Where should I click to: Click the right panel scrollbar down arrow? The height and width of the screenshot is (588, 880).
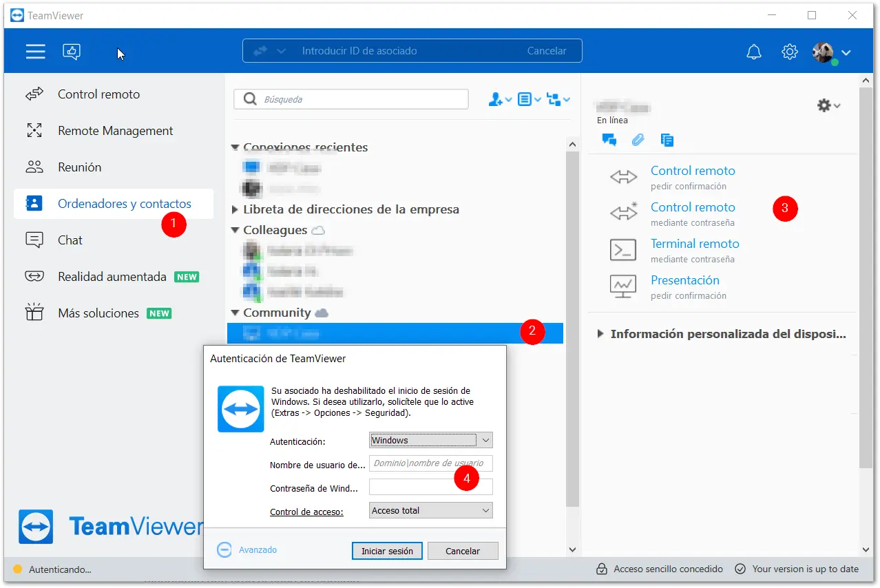tap(866, 549)
